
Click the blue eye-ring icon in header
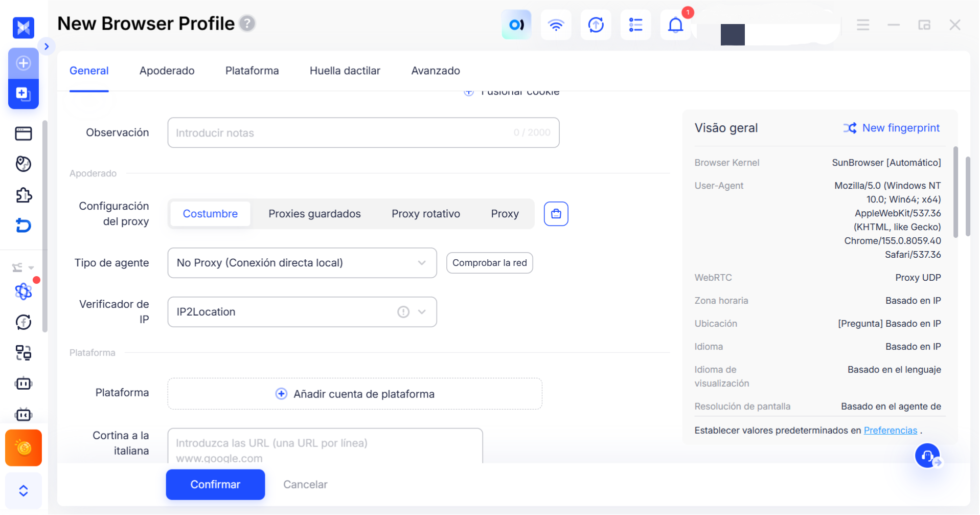[x=516, y=25]
